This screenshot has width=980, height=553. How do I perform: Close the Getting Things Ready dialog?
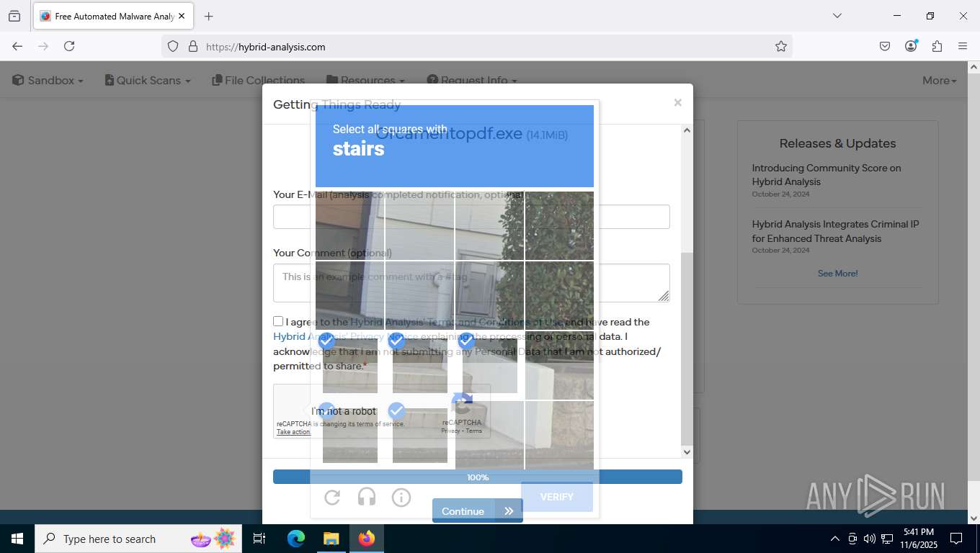[x=677, y=103]
